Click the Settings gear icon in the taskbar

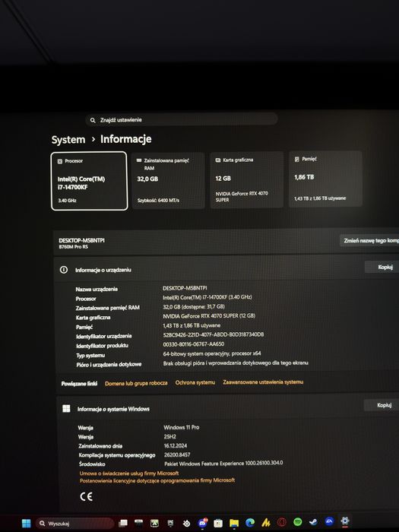point(345,521)
